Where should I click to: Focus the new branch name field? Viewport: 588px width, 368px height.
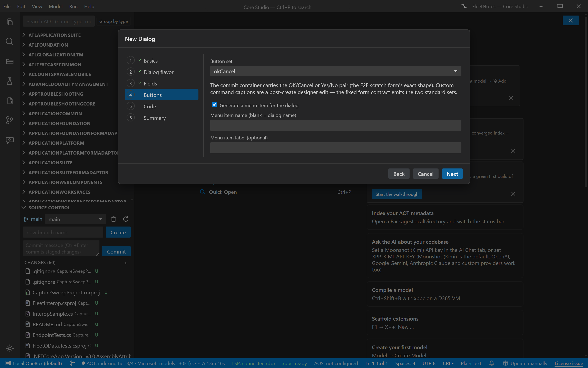pos(63,232)
